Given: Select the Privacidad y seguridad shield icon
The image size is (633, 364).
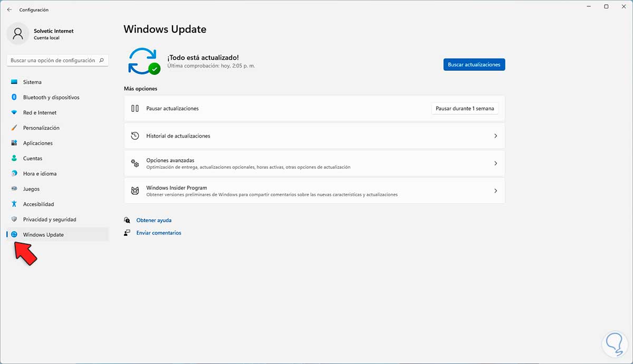Looking at the screenshot, I should click(14, 219).
